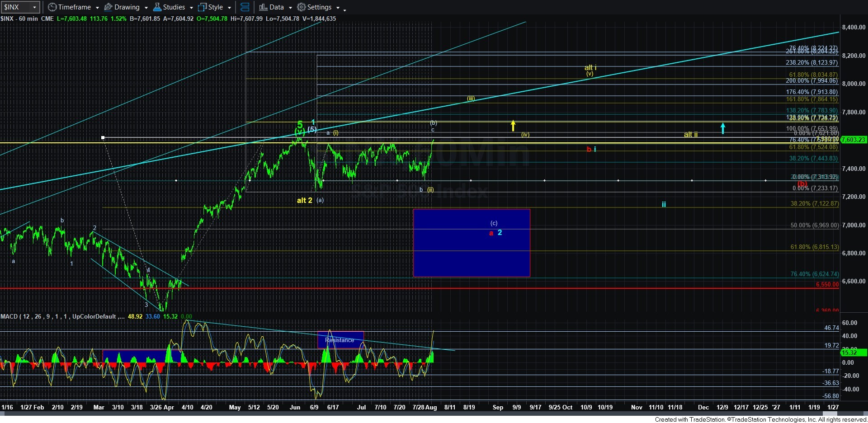Viewport: 868px width, 423px height.
Task: Select the yellow "alt 2" wave label
Action: point(304,200)
